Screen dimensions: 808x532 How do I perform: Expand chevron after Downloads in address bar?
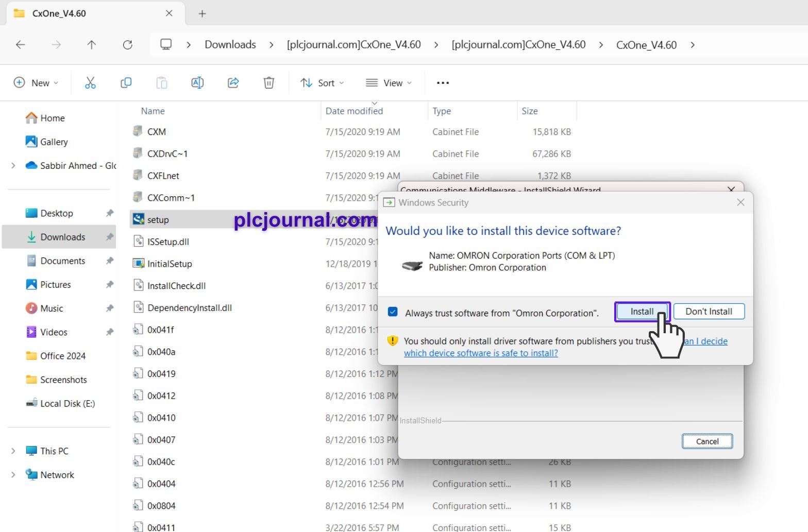coord(272,45)
